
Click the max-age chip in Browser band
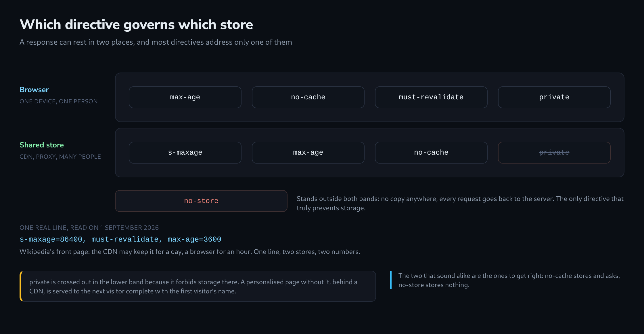click(185, 97)
